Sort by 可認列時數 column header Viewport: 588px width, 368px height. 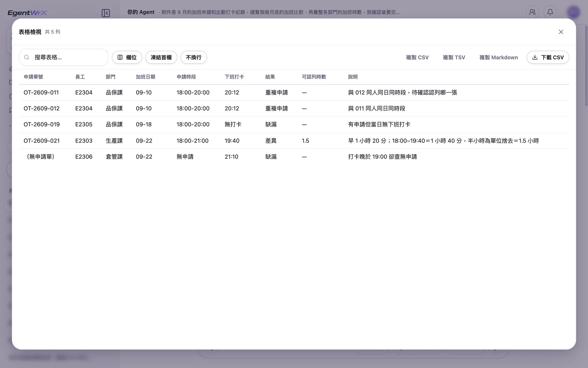[314, 77]
